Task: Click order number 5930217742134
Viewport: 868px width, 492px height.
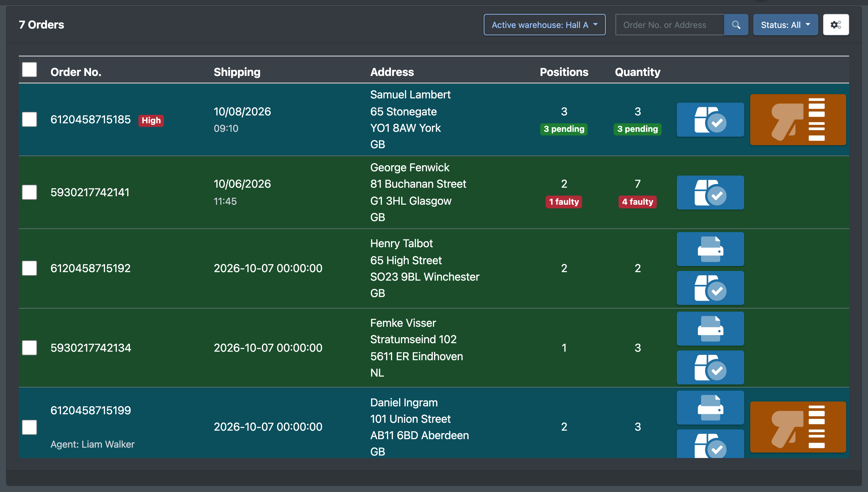Action: (91, 348)
